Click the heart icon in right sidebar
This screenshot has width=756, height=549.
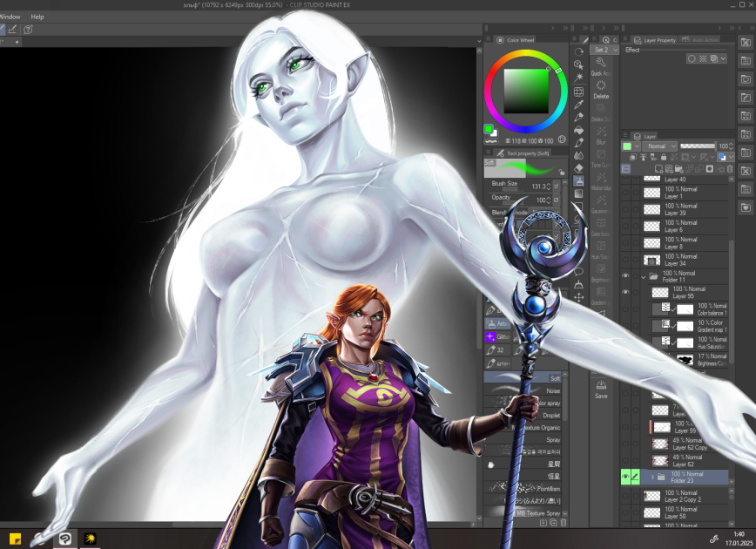746,207
